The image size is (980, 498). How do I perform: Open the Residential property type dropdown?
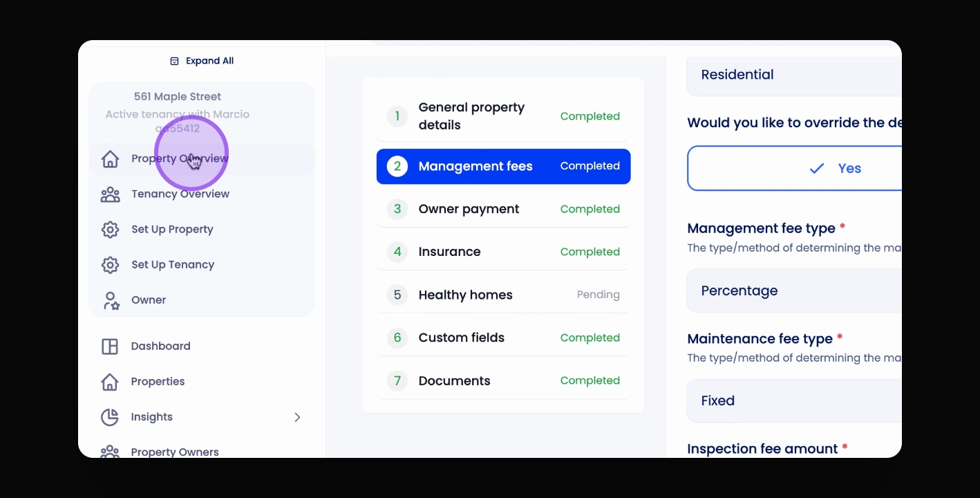click(x=794, y=75)
